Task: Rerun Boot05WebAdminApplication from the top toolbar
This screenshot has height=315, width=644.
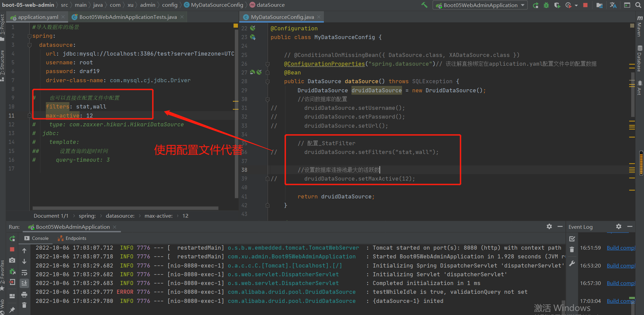Action: 535,5
